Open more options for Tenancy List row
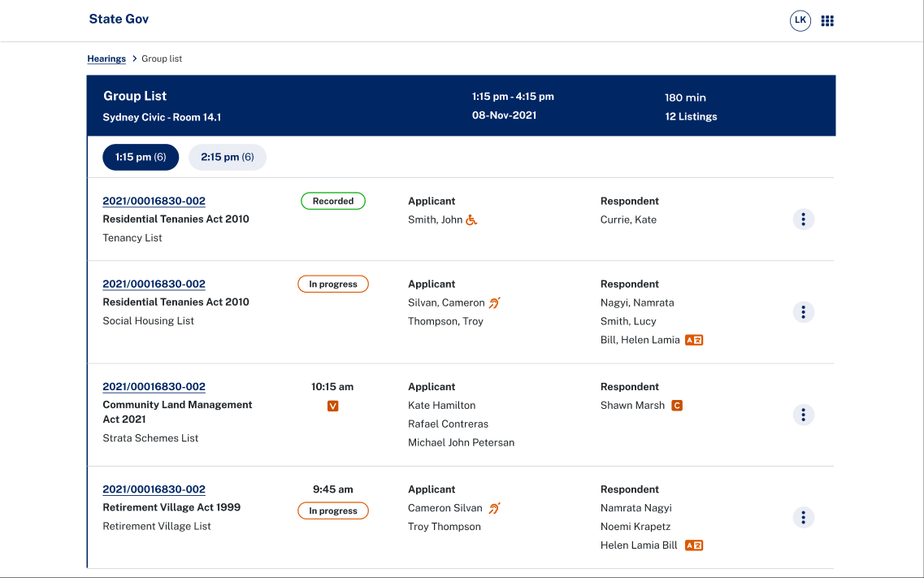Viewport: 924px width, 578px height. 803,219
